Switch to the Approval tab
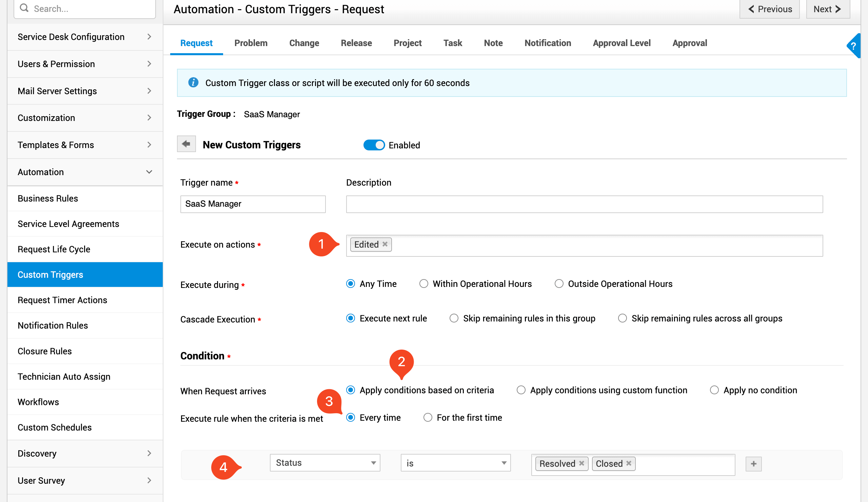The image size is (868, 502). (690, 43)
